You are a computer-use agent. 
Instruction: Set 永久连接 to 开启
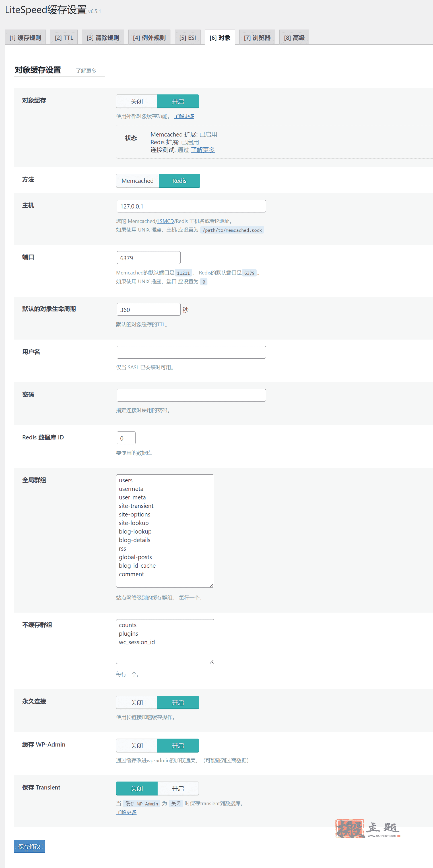coord(178,703)
